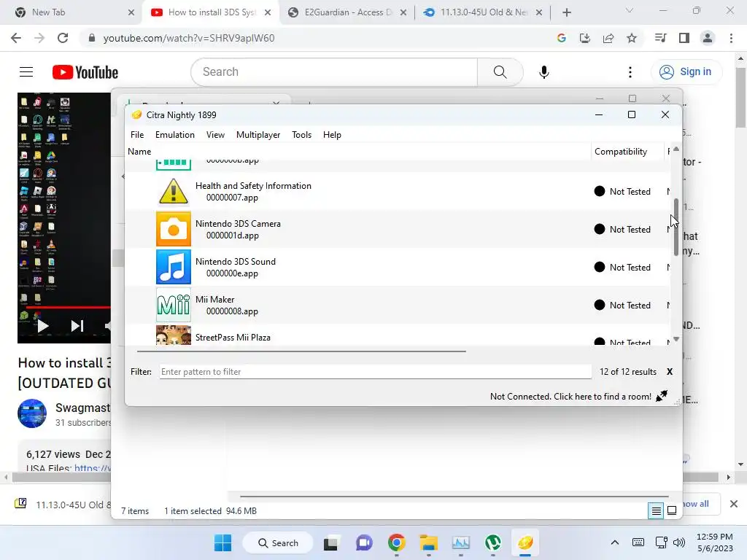The height and width of the screenshot is (560, 747).
Task: Select the Mii Maker icon
Action: [x=174, y=306]
